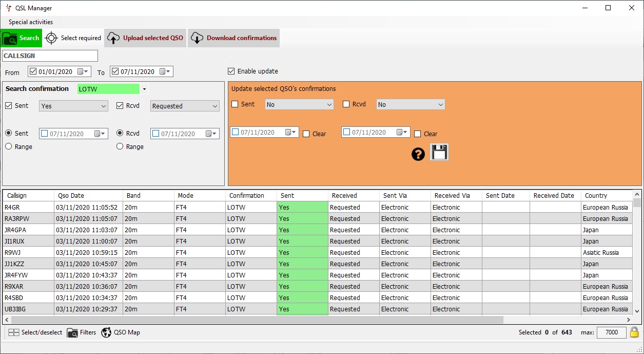Select the Rcvd Range radio button
Image resolution: width=644 pixels, height=354 pixels.
pyautogui.click(x=120, y=146)
